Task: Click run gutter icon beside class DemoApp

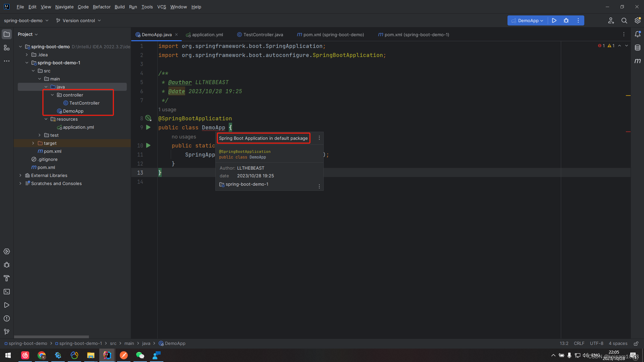Action: 148,127
